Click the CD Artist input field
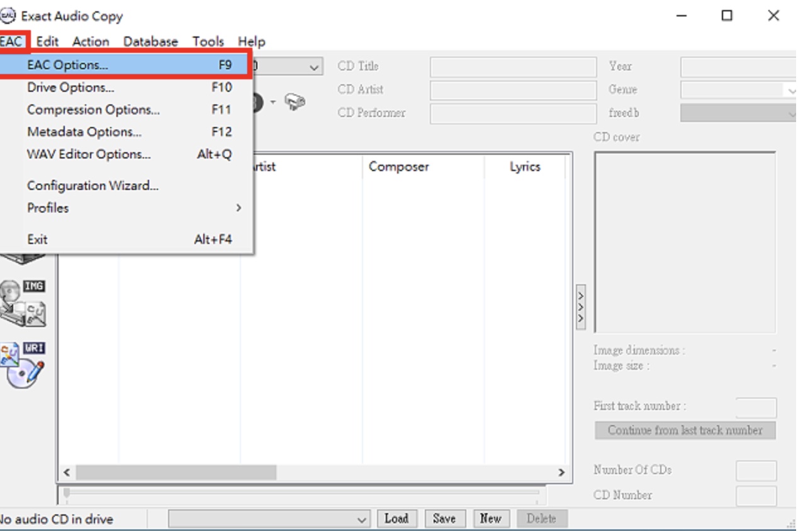798x532 pixels. [513, 90]
